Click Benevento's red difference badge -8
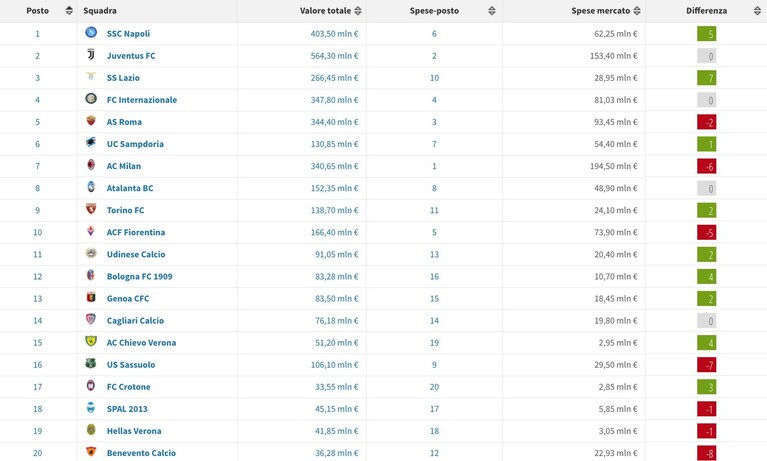Image resolution: width=767 pixels, height=461 pixels. coord(706,453)
